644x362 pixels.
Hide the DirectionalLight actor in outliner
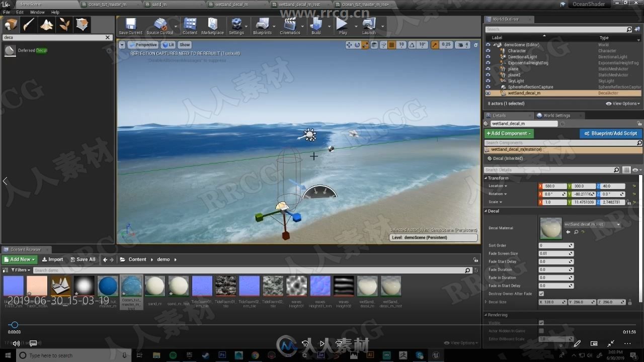tap(488, 57)
